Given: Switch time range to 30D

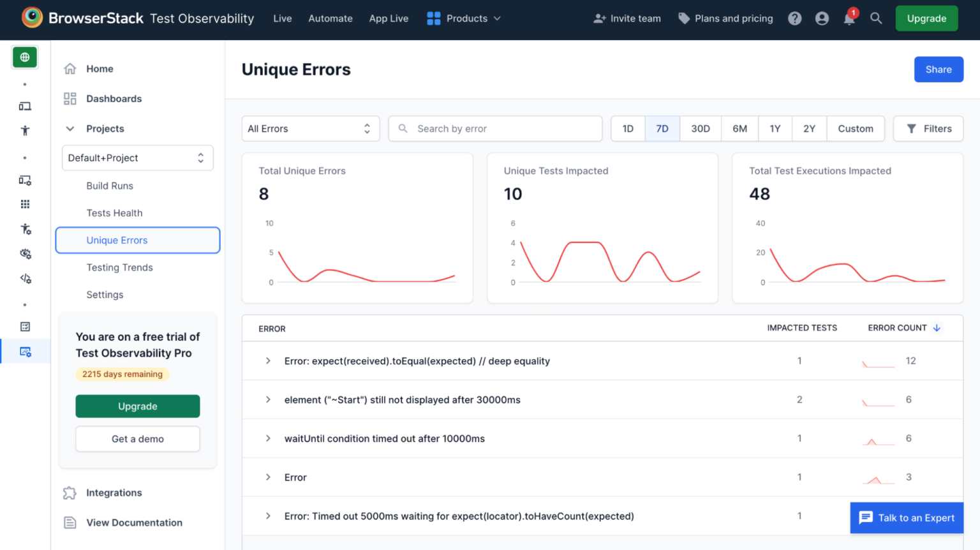Looking at the screenshot, I should point(700,128).
